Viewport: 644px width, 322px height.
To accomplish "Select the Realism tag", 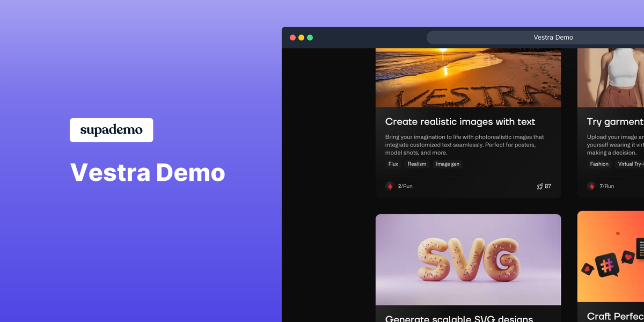I will (x=416, y=164).
